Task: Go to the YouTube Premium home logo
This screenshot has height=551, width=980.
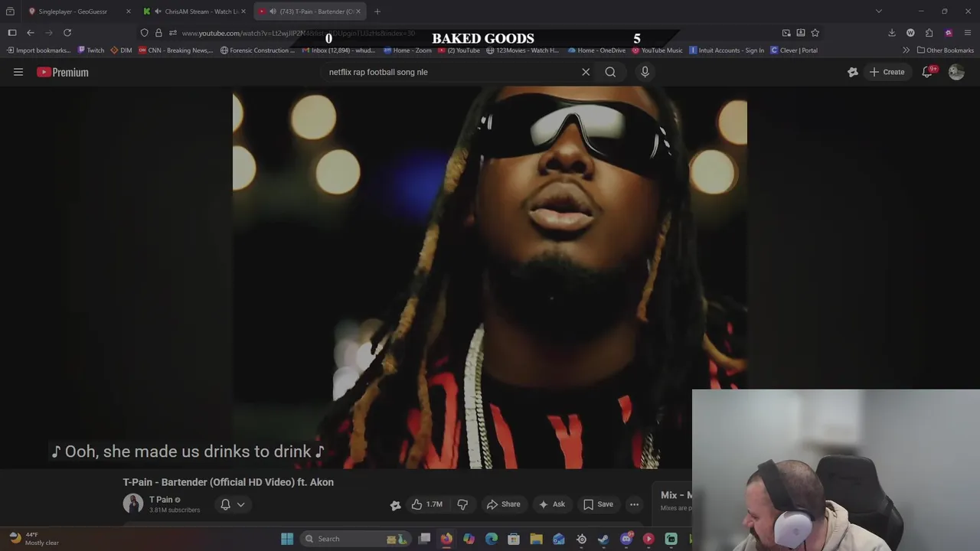Action: [x=63, y=72]
